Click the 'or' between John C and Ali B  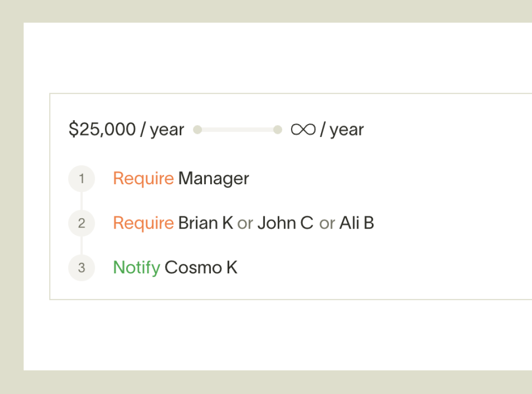click(x=327, y=224)
